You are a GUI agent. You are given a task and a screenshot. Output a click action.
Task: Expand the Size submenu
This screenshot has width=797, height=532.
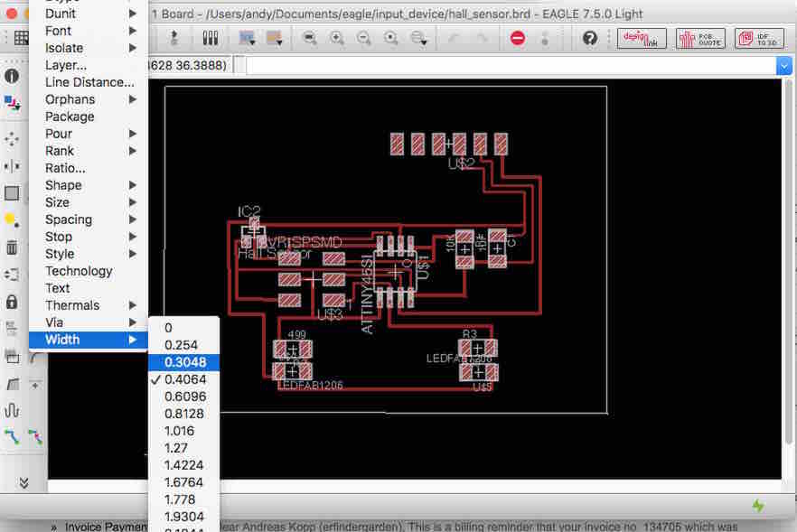click(89, 202)
